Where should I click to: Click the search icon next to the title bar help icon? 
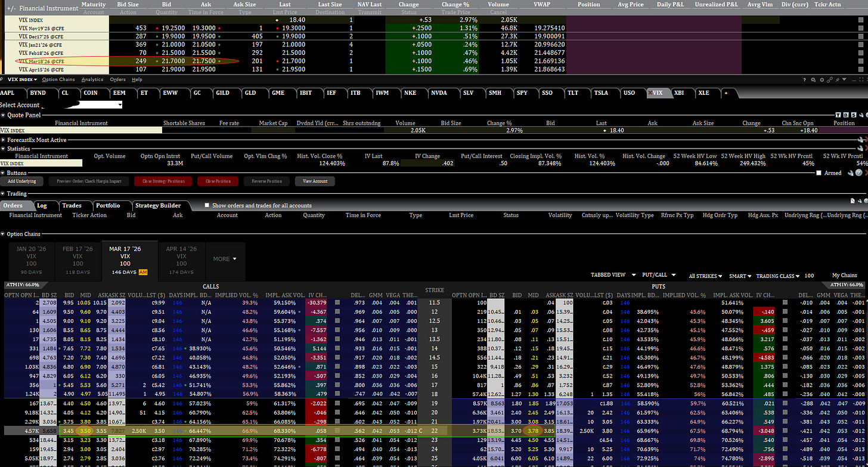[813, 80]
